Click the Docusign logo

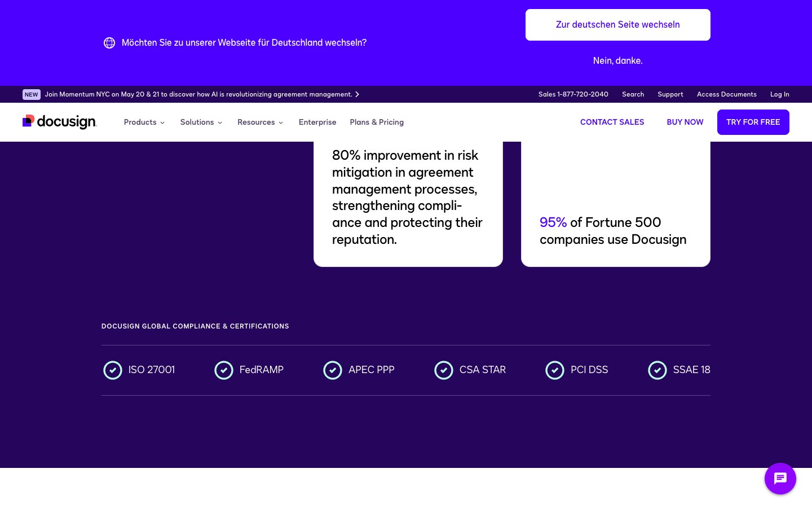coord(59,122)
